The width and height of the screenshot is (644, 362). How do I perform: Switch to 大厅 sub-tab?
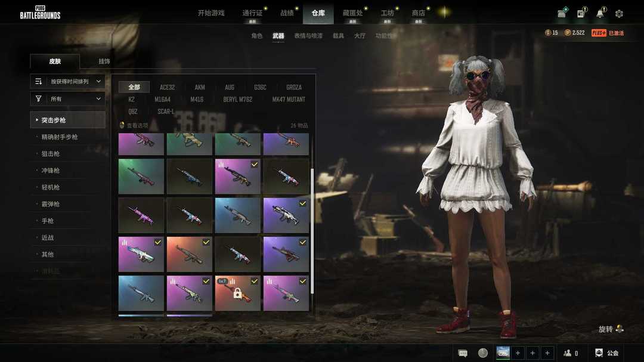(x=360, y=36)
